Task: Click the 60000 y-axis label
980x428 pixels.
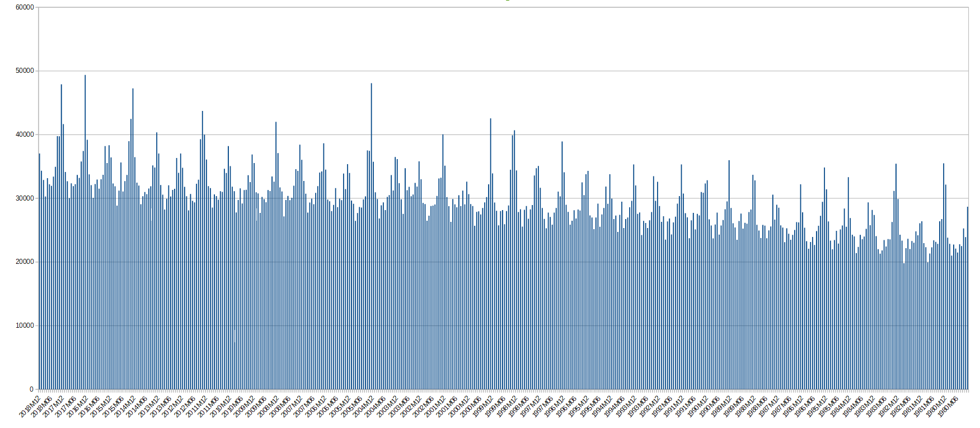Action: pyautogui.click(x=25, y=7)
